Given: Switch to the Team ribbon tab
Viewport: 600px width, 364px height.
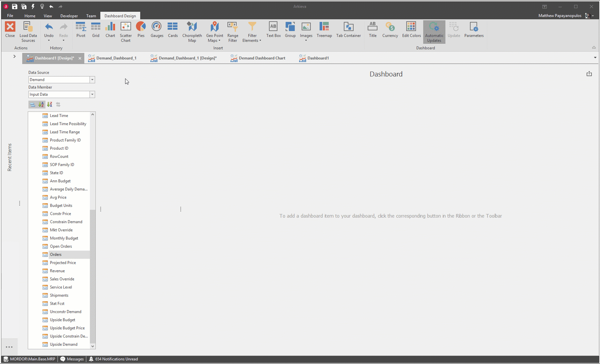Looking at the screenshot, I should (x=91, y=16).
